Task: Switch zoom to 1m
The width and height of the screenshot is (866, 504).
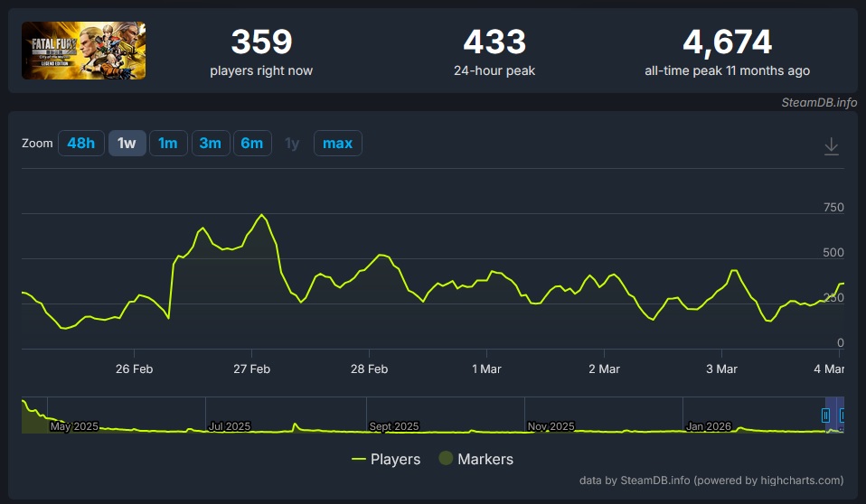Action: [x=168, y=144]
